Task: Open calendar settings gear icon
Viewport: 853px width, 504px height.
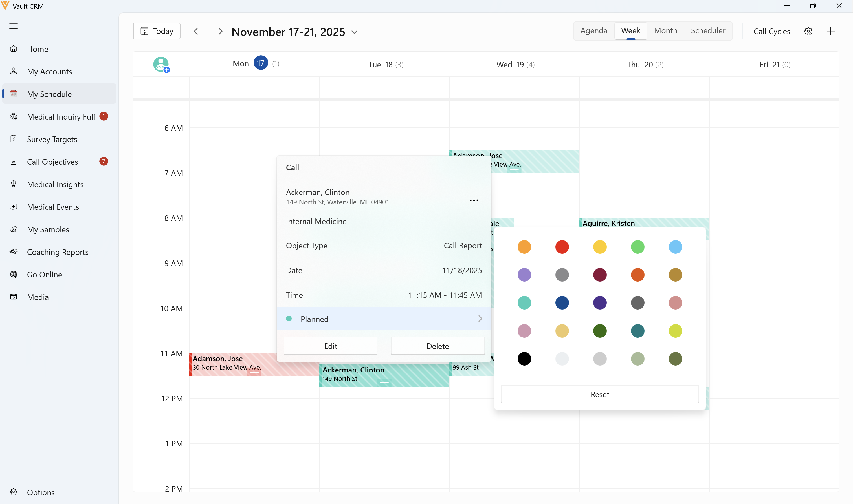Action: tap(808, 31)
